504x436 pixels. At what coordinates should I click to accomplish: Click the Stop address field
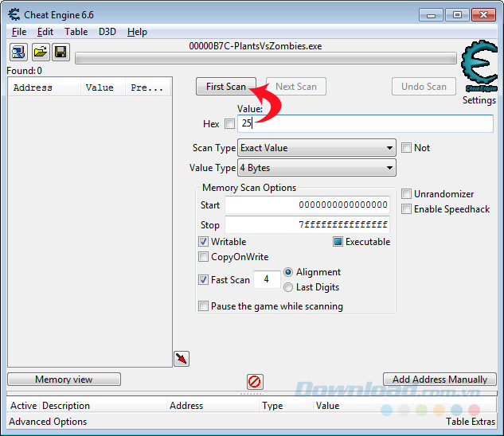(307, 224)
